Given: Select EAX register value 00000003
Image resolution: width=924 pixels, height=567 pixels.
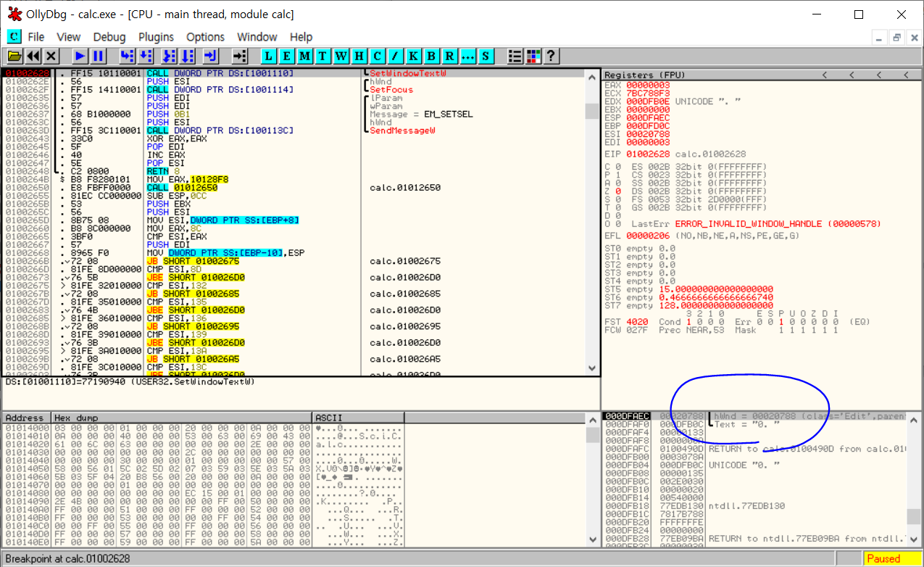Looking at the screenshot, I should click(649, 86).
